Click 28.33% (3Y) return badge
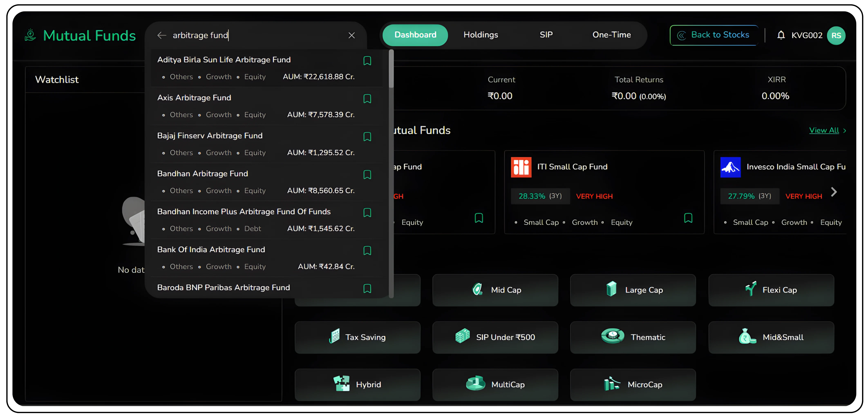This screenshot has height=419, width=868. coord(540,196)
